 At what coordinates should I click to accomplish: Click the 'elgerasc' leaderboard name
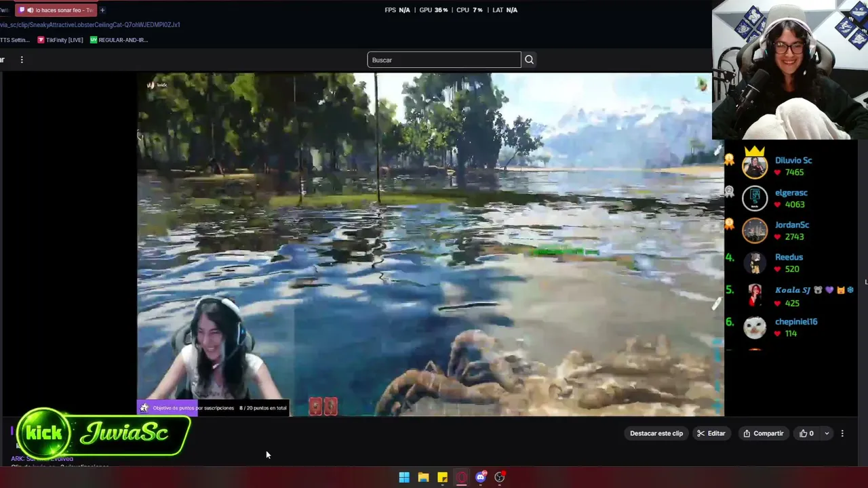pos(791,193)
